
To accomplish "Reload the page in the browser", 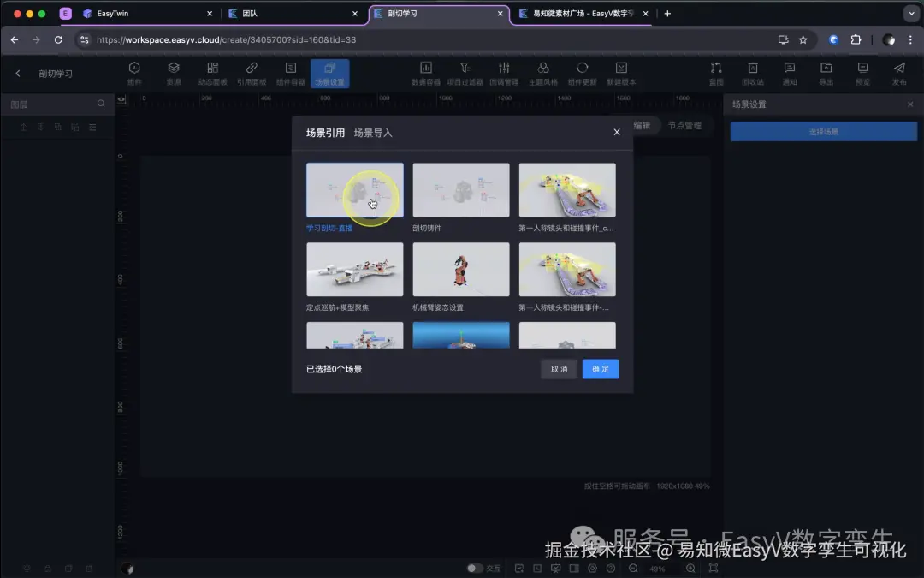I will point(58,39).
